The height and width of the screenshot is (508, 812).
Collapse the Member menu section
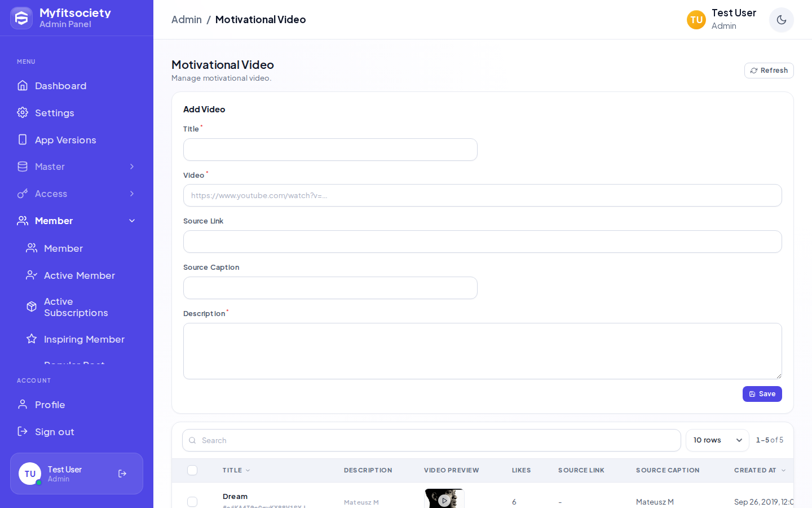point(77,221)
